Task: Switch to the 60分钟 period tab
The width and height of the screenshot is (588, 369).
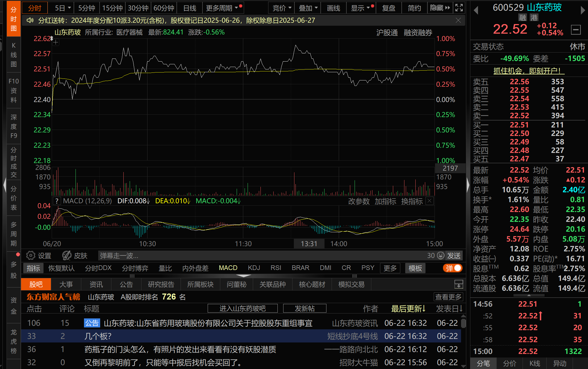Action: (x=164, y=8)
